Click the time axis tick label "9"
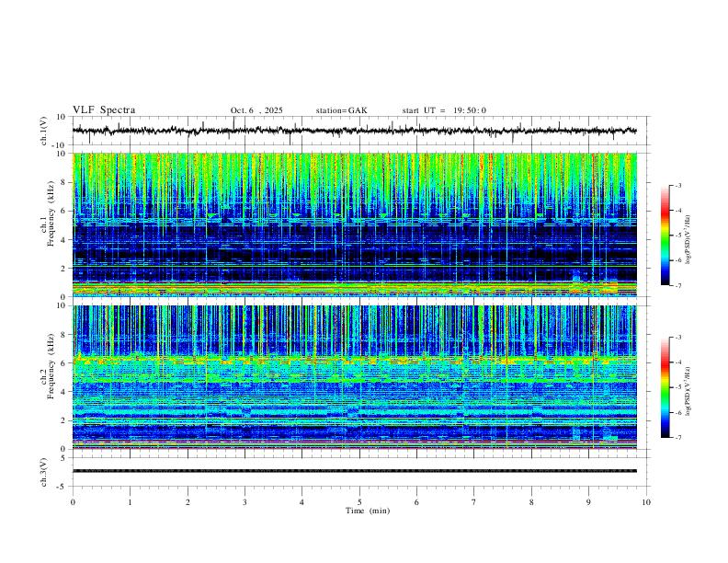 588,502
